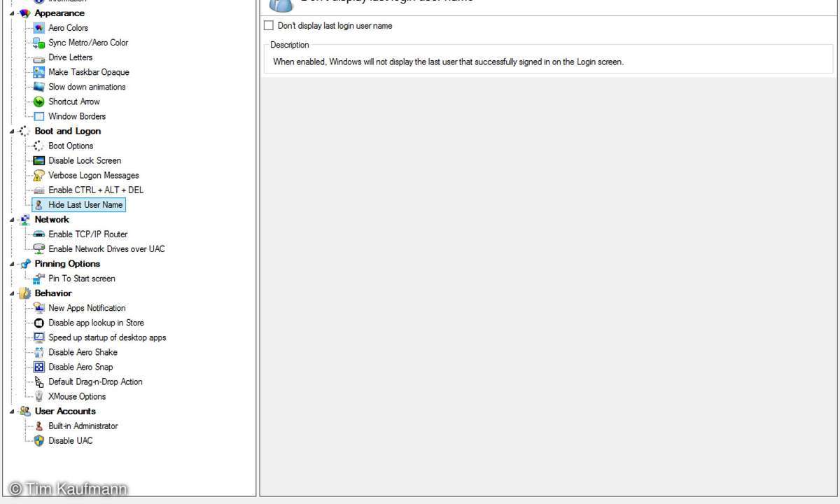Select the Boot and Logon category label
840x504 pixels.
click(68, 131)
